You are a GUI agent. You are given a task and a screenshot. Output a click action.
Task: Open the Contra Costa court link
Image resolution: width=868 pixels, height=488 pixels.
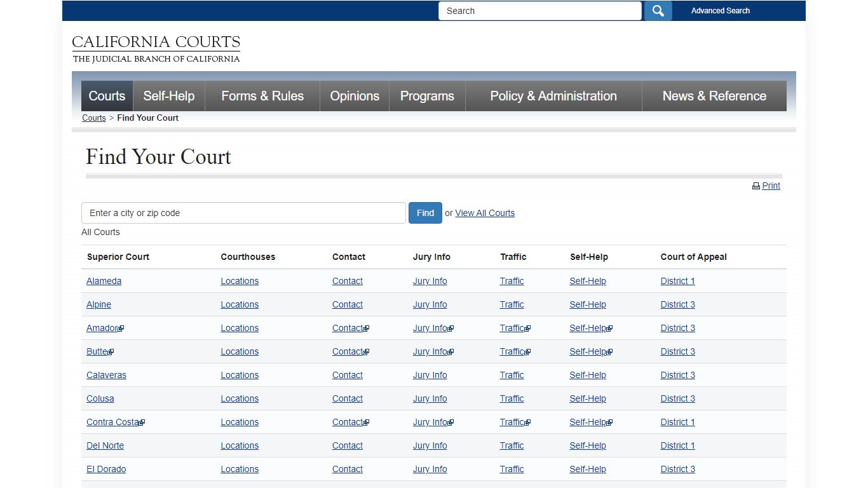116,422
